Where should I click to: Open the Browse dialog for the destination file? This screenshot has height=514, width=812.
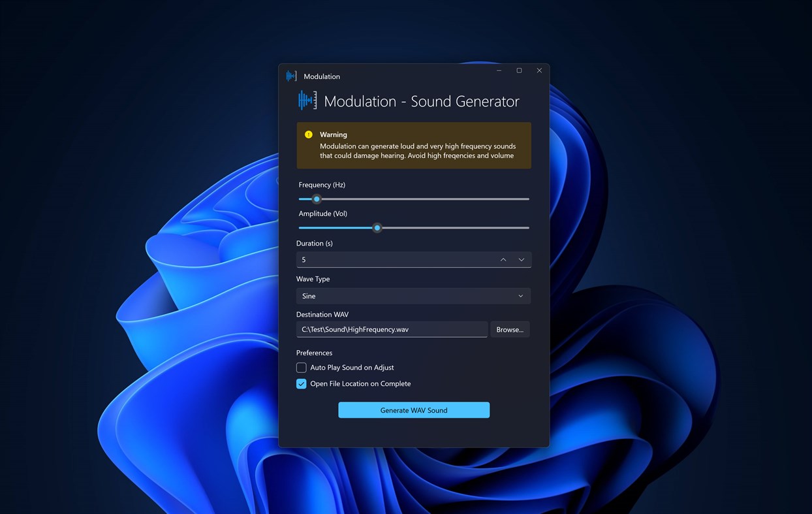(x=509, y=329)
